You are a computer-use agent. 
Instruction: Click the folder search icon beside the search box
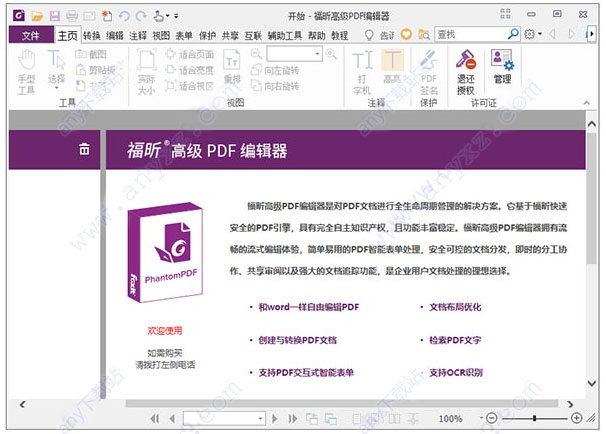tap(424, 35)
